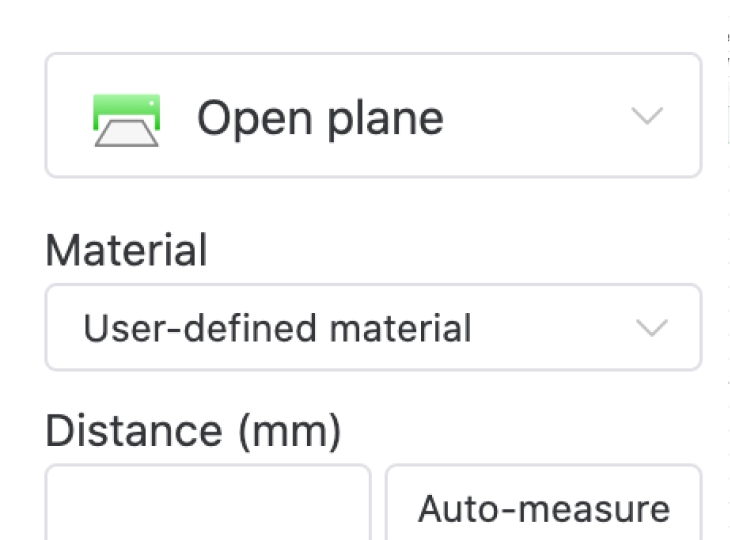730x540 pixels.
Task: Select the "Open plane" text in the selector
Action: [320, 118]
